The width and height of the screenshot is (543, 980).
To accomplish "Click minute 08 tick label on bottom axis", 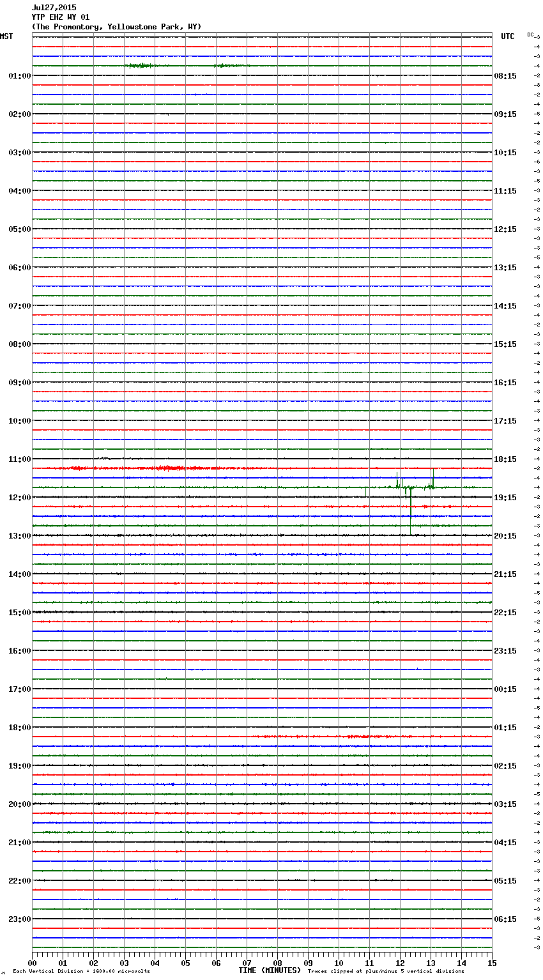I will [277, 963].
